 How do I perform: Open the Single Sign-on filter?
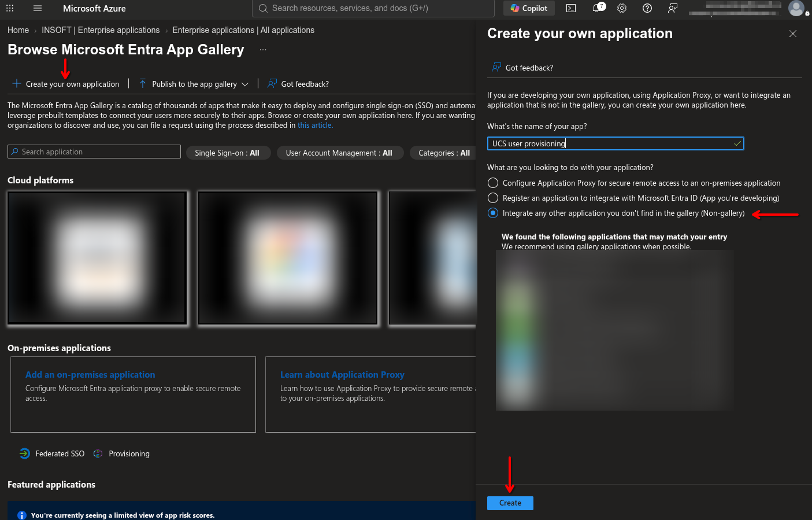(x=228, y=153)
